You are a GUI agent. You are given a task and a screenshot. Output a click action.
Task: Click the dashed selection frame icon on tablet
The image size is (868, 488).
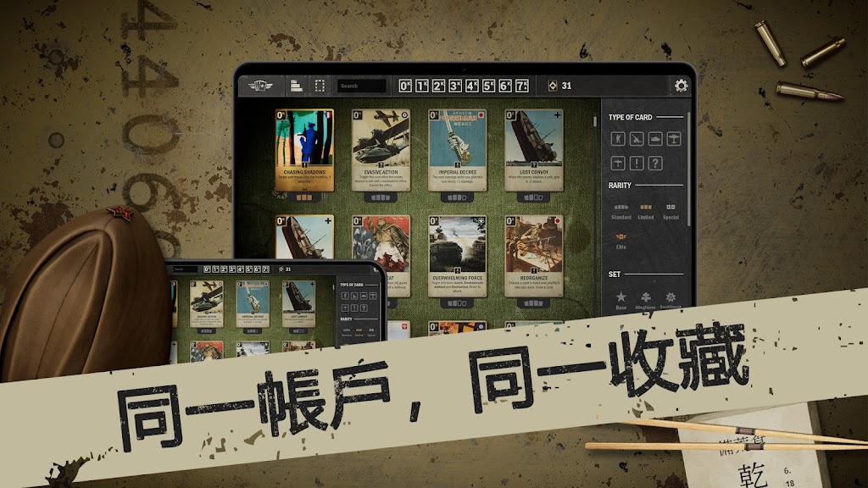point(320,86)
